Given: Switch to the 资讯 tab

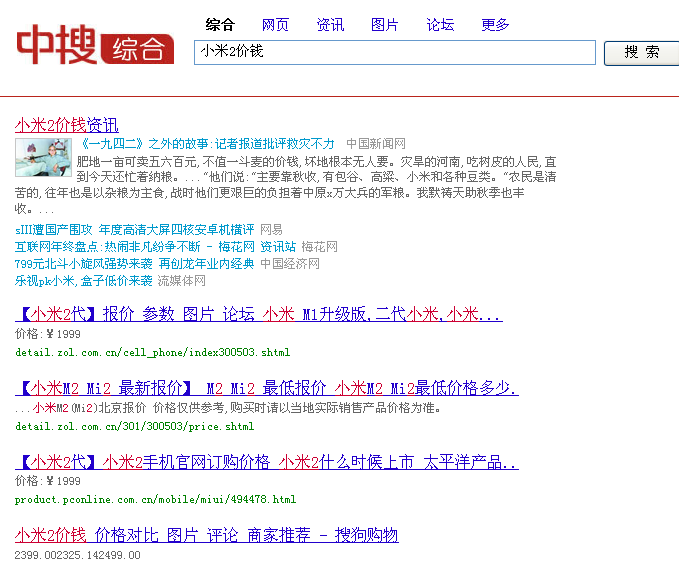Looking at the screenshot, I should click(330, 25).
